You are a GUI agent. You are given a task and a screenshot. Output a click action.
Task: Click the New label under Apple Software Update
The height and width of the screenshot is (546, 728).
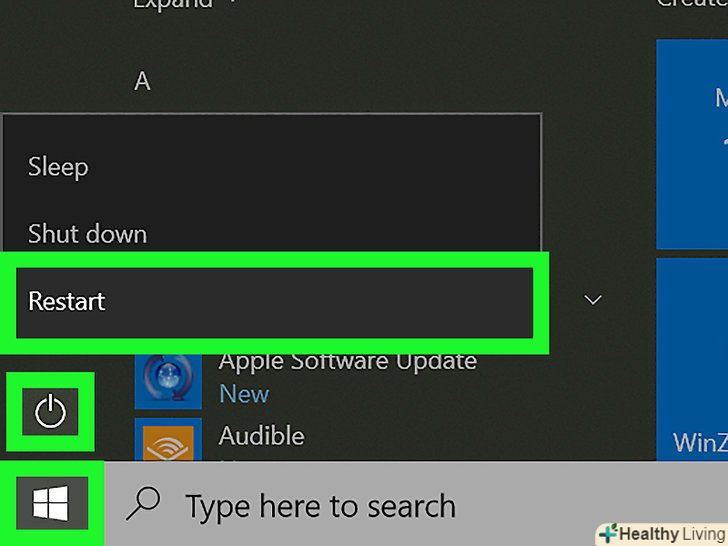click(244, 394)
